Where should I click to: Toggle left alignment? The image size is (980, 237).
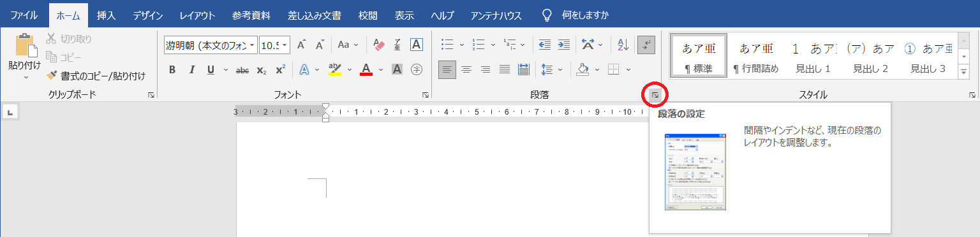(448, 69)
